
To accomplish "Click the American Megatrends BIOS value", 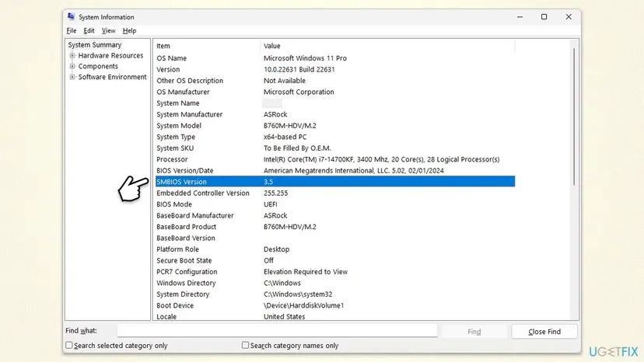I will click(354, 170).
